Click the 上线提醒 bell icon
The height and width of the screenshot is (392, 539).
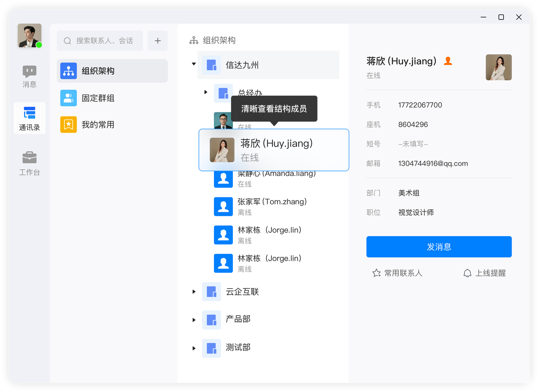[467, 273]
